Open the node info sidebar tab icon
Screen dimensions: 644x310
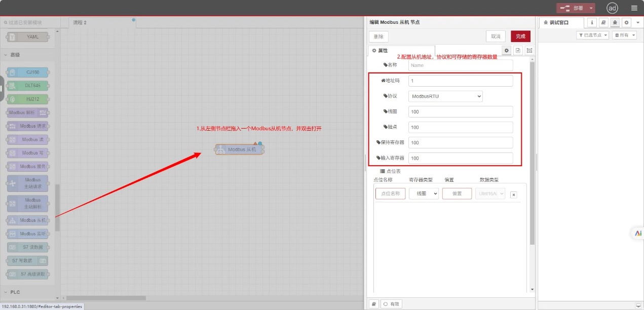(x=592, y=22)
